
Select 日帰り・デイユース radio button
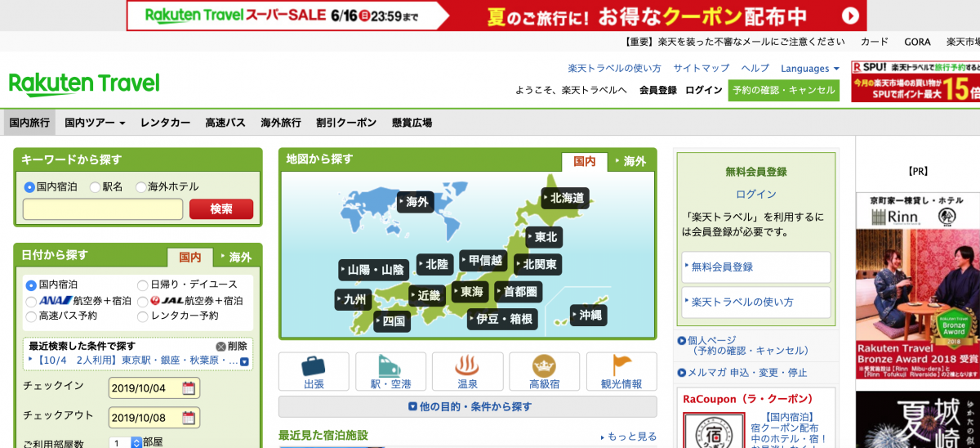[142, 284]
